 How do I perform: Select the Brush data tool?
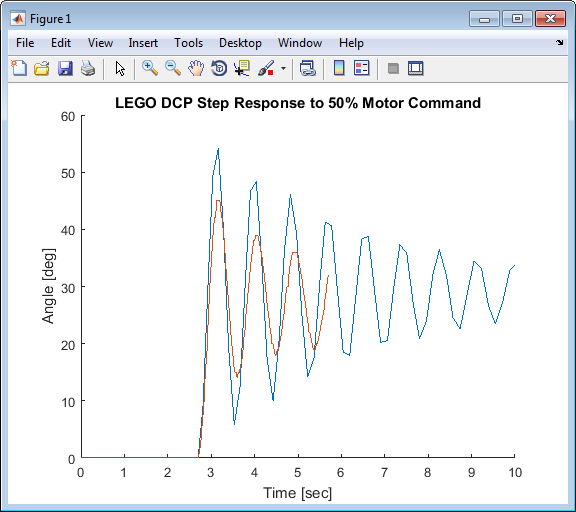coord(266,68)
